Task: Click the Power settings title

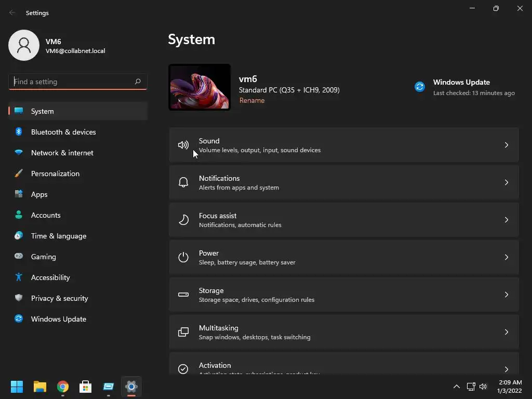Action: [x=209, y=253]
